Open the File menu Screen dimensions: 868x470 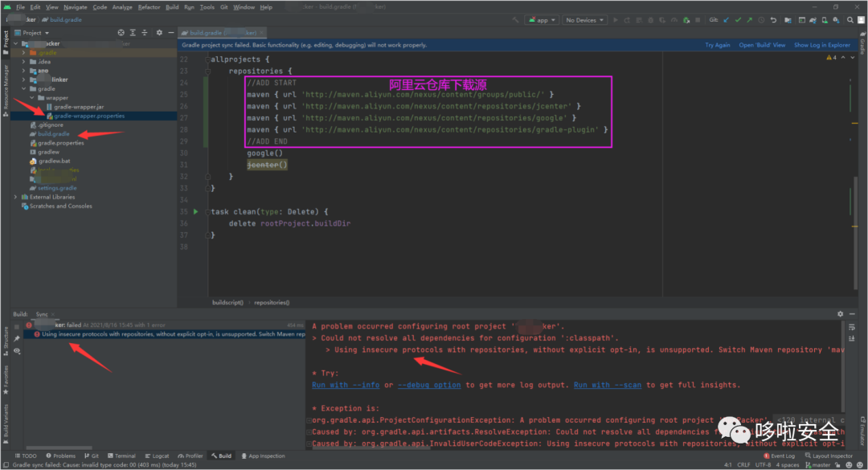coord(20,7)
